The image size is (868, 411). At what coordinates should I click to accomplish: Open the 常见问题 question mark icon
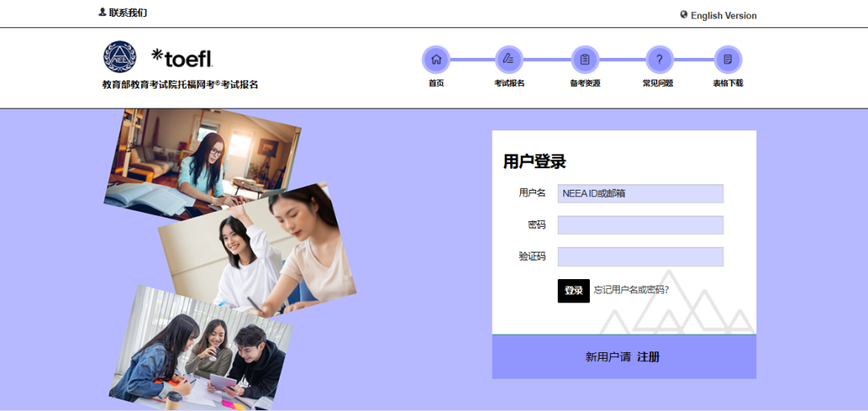(x=659, y=60)
